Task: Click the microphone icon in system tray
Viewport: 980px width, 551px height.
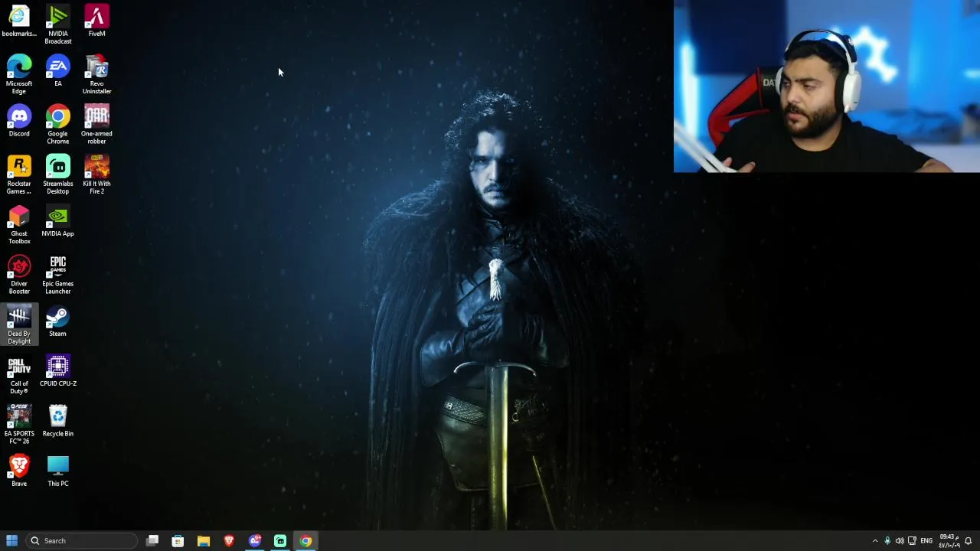Action: click(887, 541)
